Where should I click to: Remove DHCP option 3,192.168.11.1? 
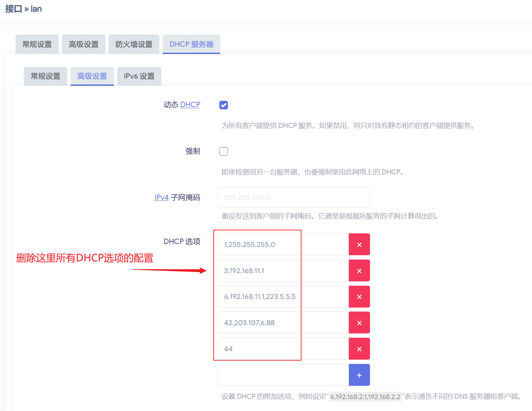point(359,270)
